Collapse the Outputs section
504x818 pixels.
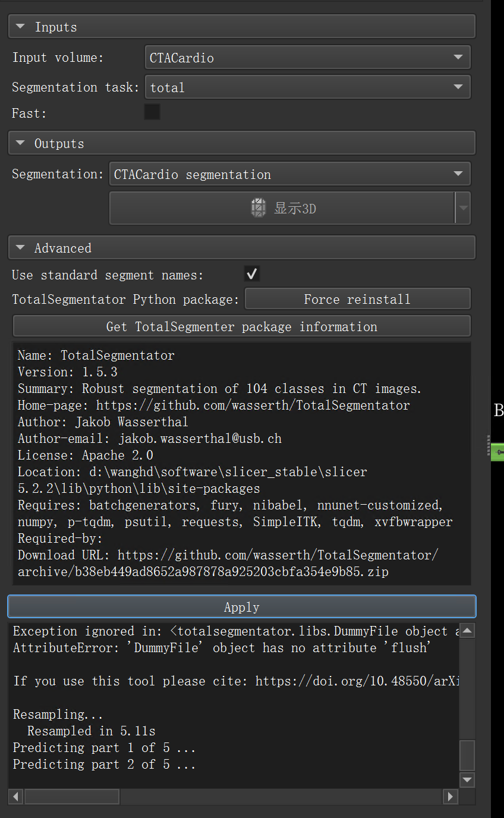(x=20, y=143)
